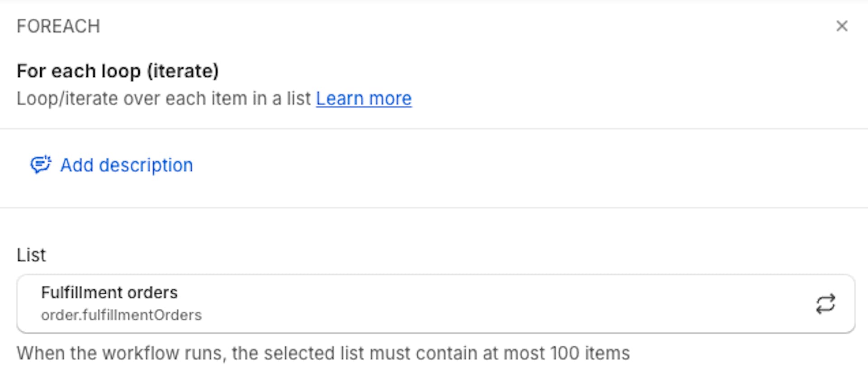Click the FOREACH header label
868x391 pixels.
(58, 26)
